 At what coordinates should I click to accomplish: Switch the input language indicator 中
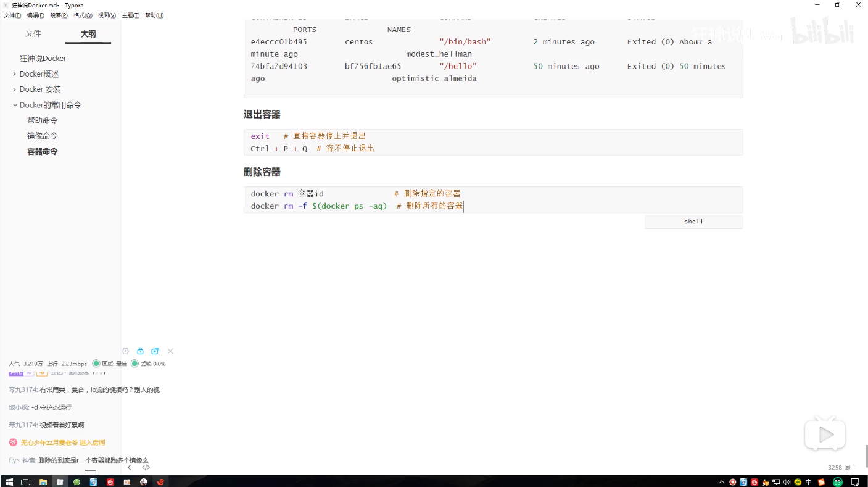(x=809, y=482)
